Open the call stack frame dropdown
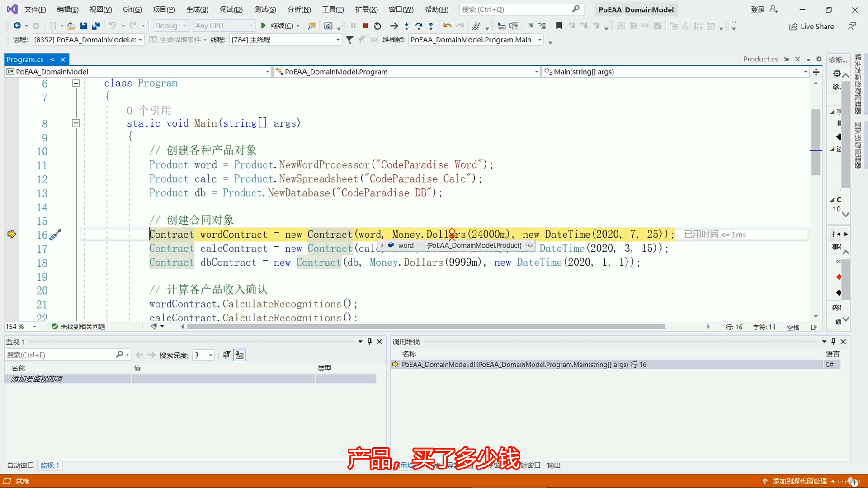868x488 pixels. pos(539,39)
